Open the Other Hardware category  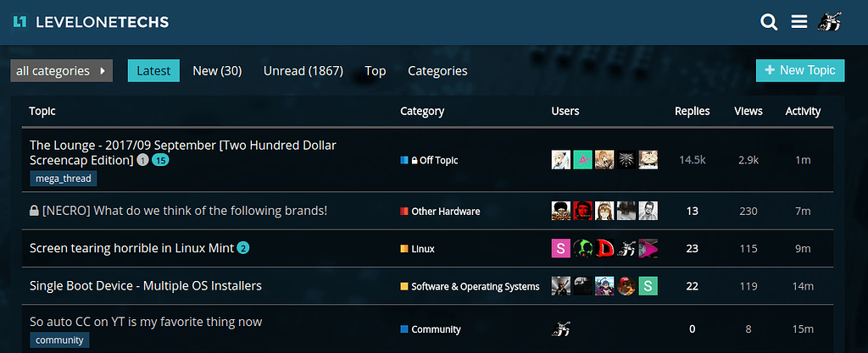pos(440,211)
